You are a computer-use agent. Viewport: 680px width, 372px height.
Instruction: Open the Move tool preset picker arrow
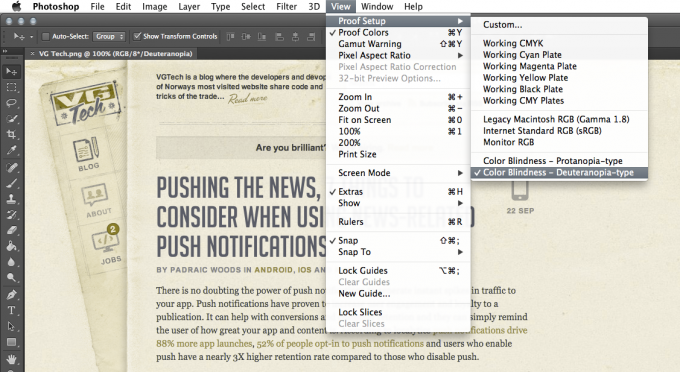(x=31, y=37)
